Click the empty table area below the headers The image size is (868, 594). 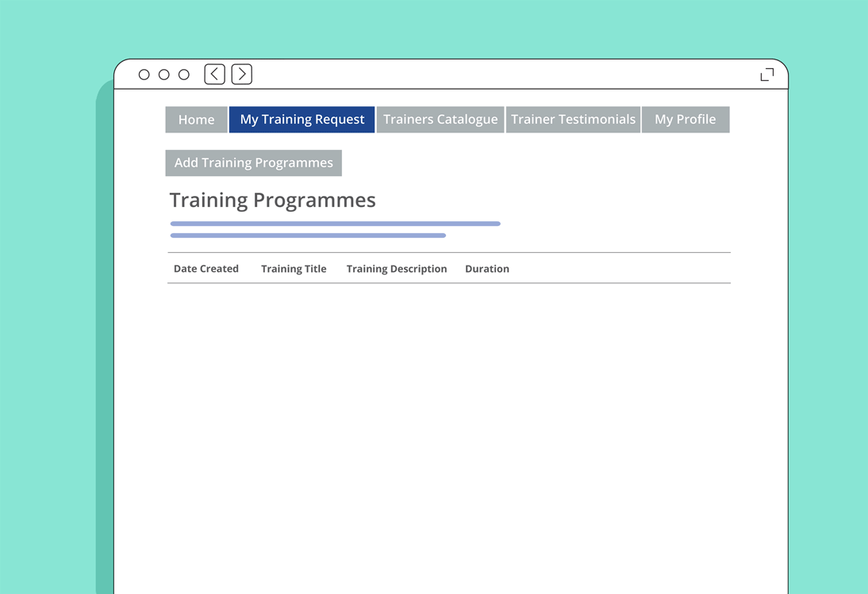coord(448,397)
